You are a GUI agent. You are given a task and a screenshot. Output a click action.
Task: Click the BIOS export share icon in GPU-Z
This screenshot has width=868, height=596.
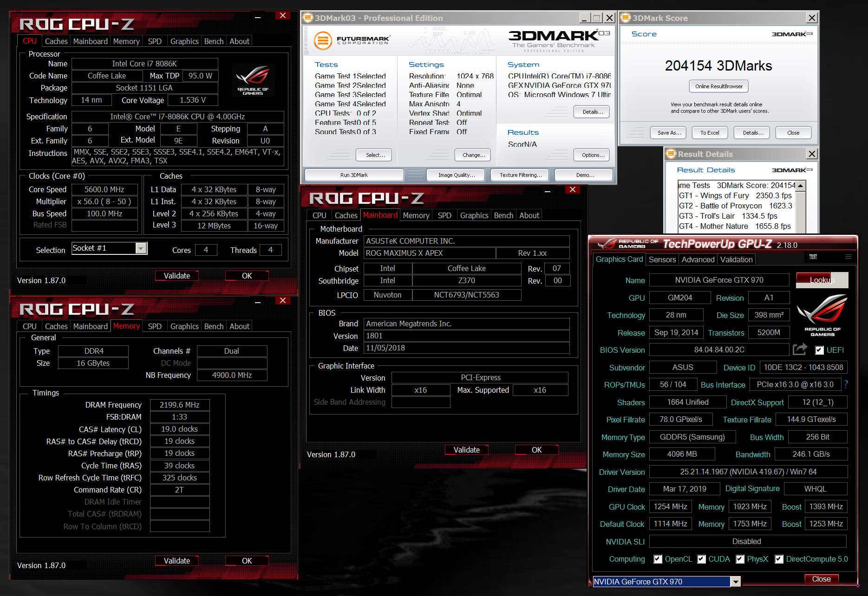click(x=800, y=349)
